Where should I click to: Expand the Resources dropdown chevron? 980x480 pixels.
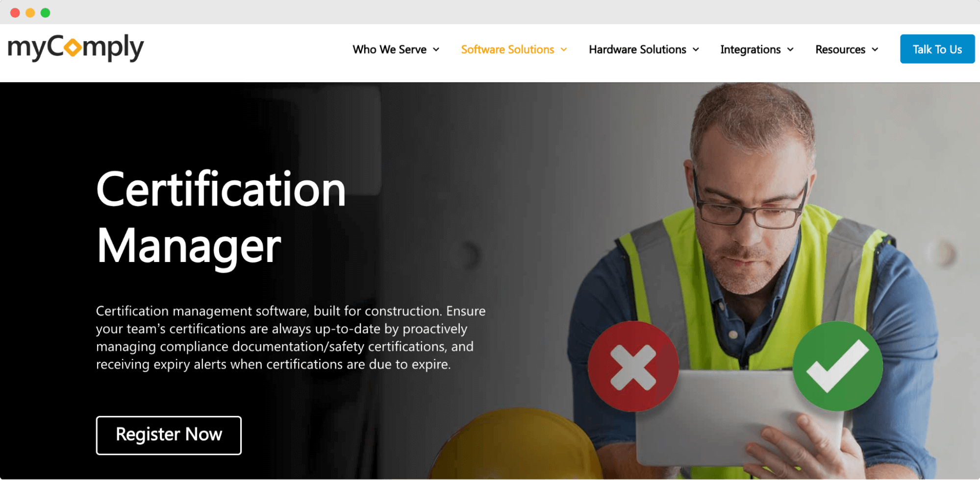pos(875,49)
